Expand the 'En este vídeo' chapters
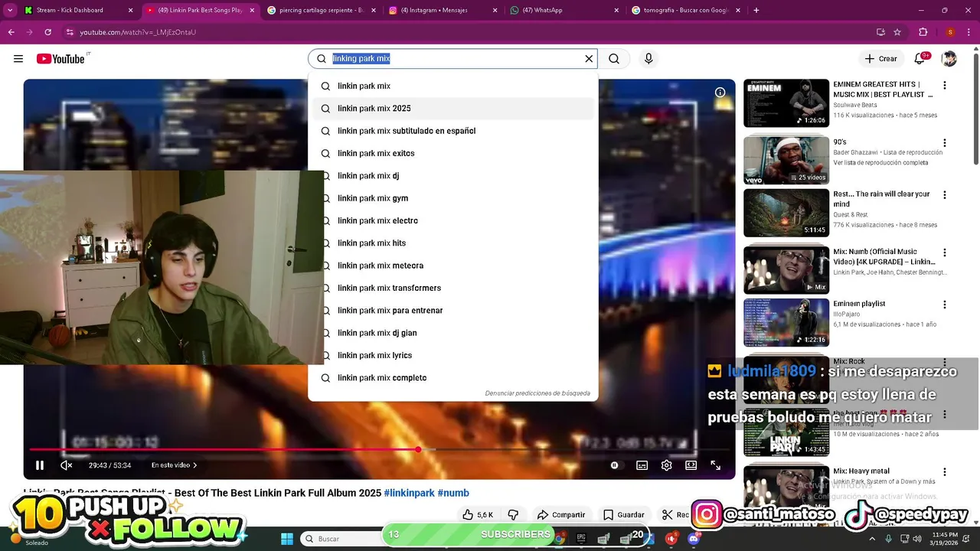Viewport: 980px width, 551px height. tap(174, 465)
